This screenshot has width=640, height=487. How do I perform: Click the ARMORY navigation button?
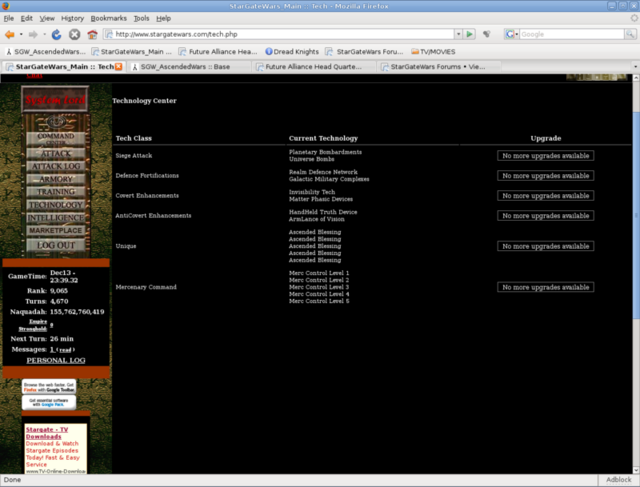(55, 178)
